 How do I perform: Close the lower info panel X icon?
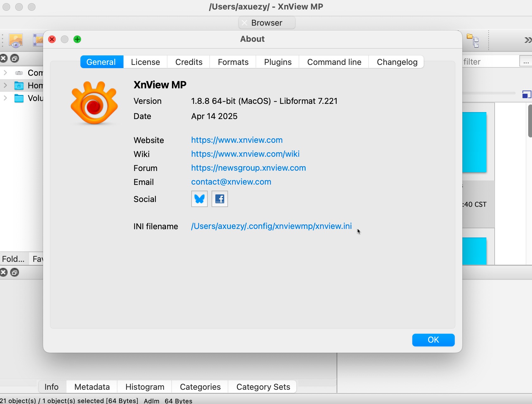pos(3,272)
